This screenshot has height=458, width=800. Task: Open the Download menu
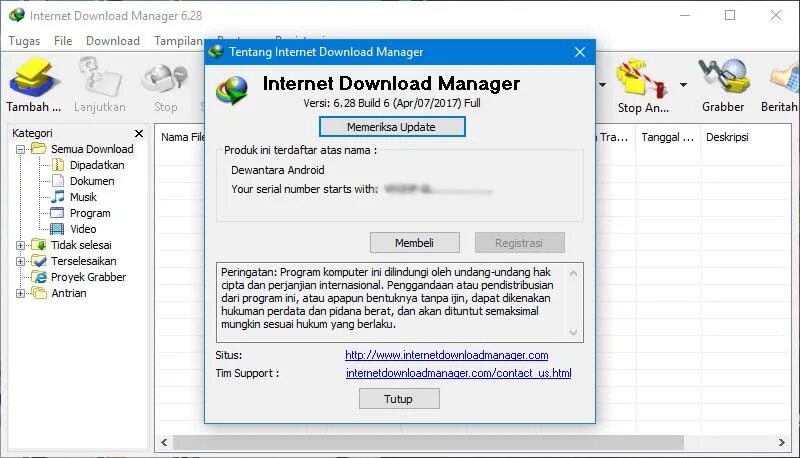113,41
